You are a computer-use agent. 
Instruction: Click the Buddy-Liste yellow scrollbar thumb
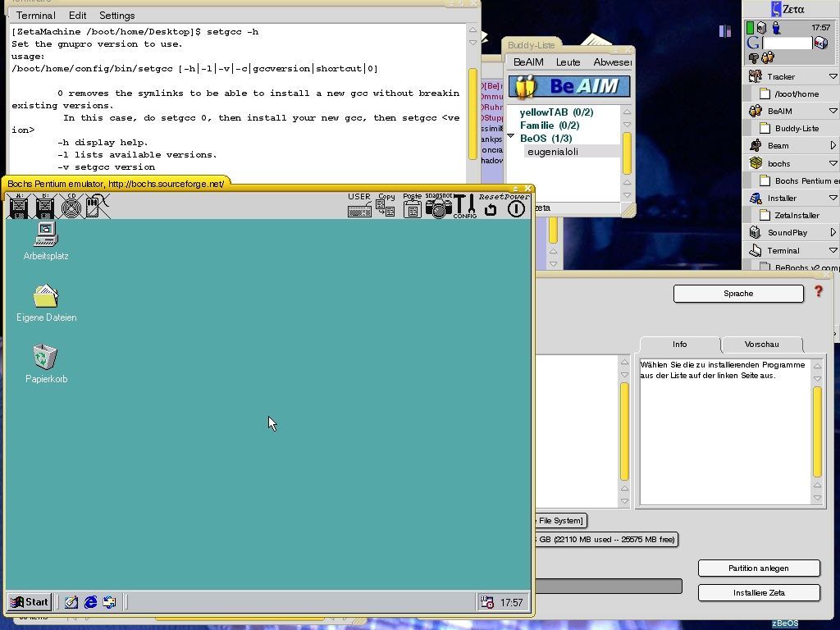[x=627, y=153]
